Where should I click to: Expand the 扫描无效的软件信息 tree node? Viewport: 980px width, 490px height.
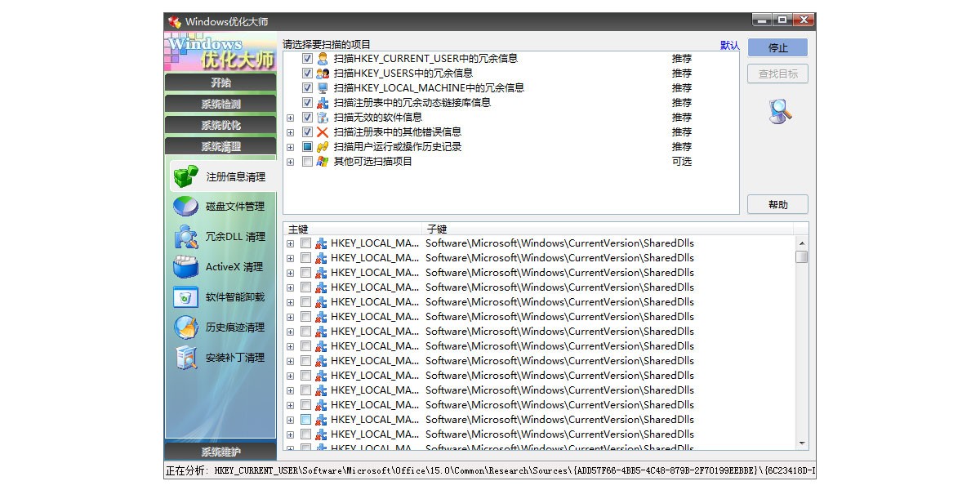pos(291,118)
